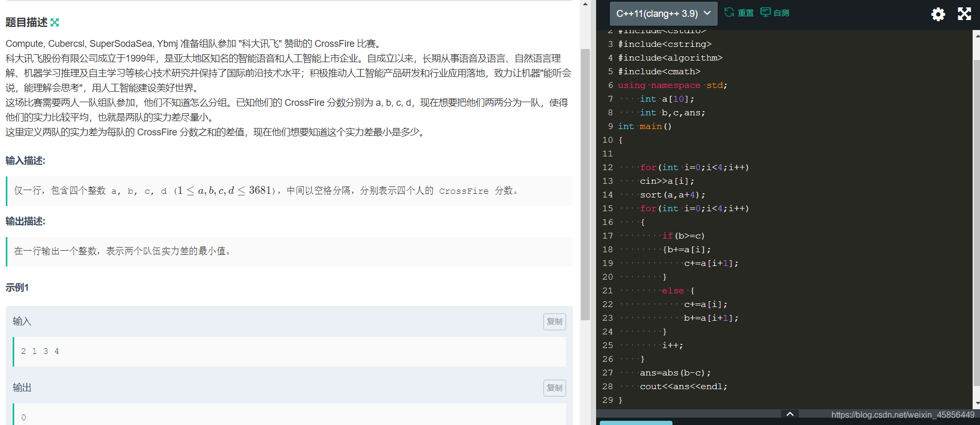Toggle fullscreen editor icon

[x=964, y=14]
